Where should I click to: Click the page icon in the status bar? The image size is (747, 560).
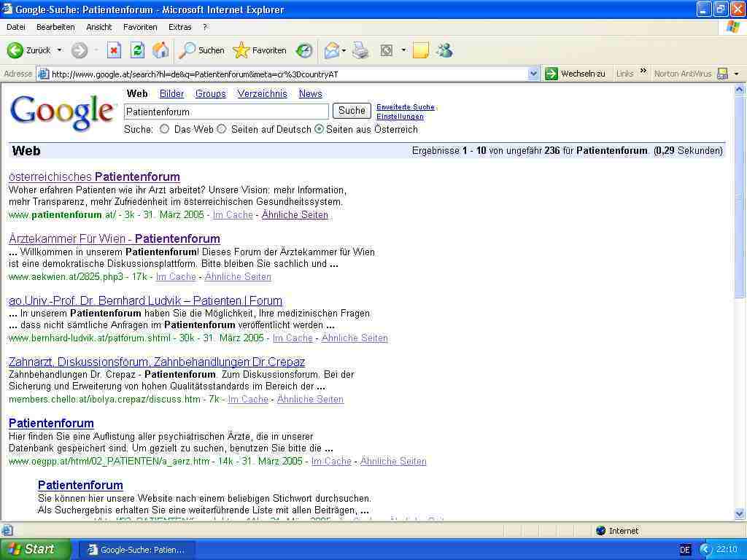[7, 531]
